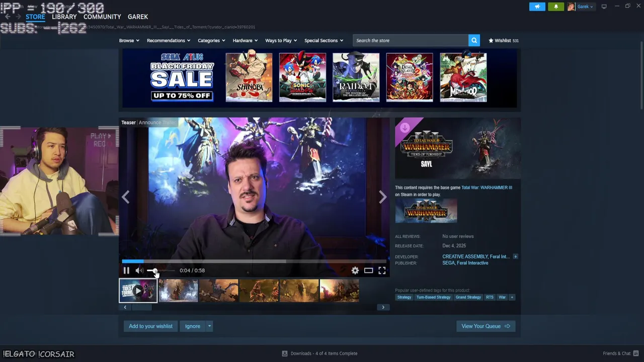Click the DLC purple badge icon
Viewport: 644px width, 362px height.
tap(405, 127)
